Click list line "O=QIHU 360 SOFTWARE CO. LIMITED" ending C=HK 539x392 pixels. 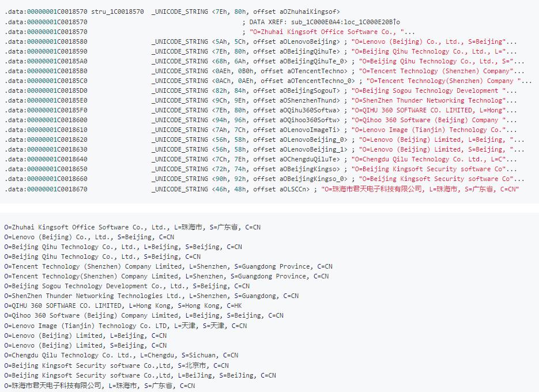click(123, 306)
